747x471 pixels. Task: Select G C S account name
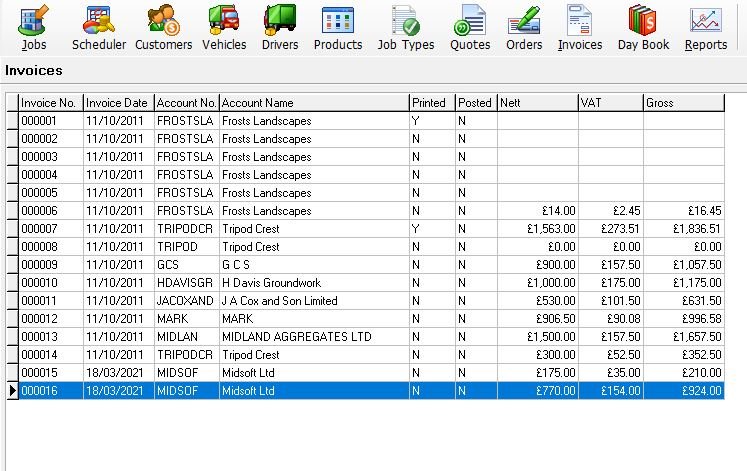[x=314, y=265]
